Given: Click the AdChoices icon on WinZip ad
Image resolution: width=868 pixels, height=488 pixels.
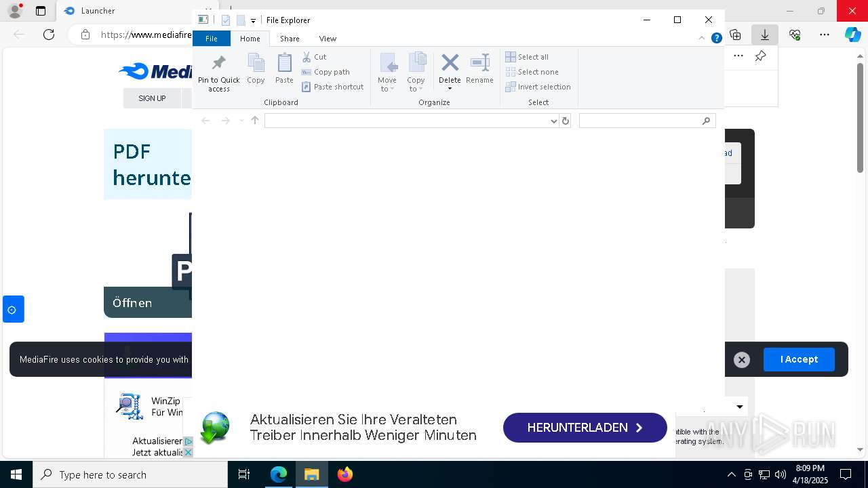Looking at the screenshot, I should (x=189, y=442).
